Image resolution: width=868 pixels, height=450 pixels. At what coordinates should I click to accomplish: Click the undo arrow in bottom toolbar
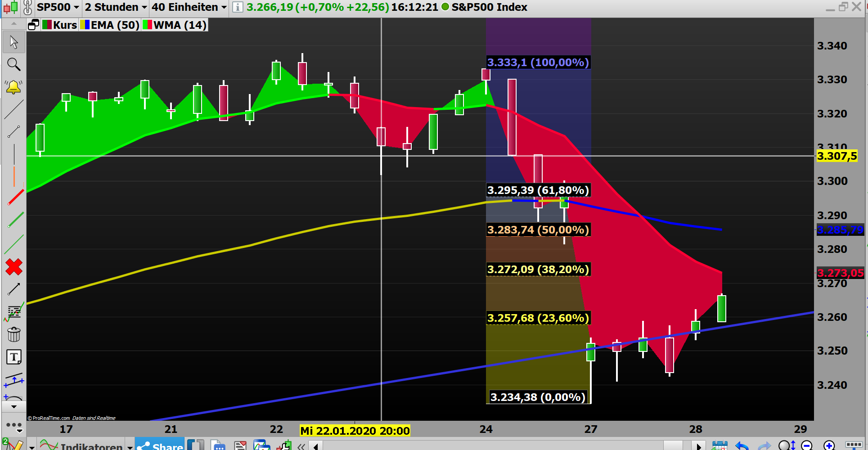[742, 445]
